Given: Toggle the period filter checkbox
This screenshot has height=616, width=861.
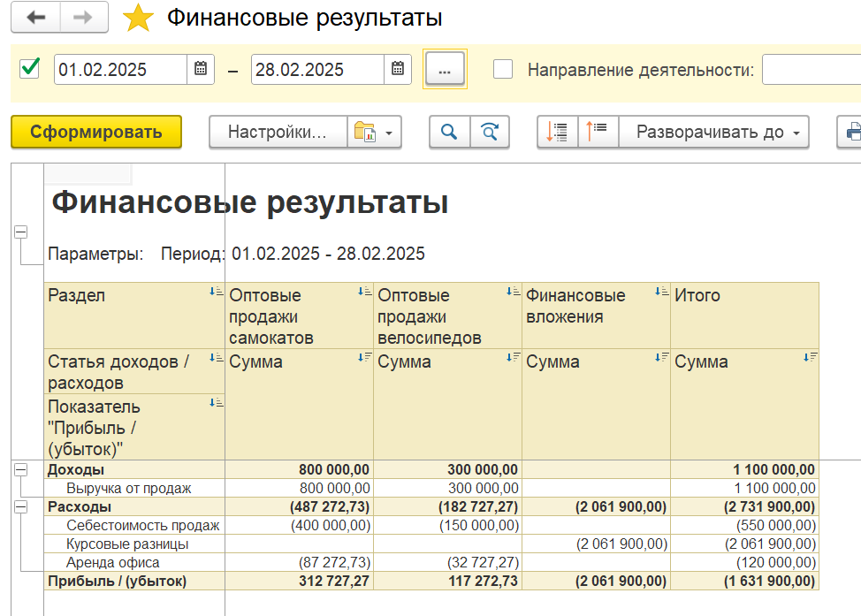Looking at the screenshot, I should pos(29,69).
